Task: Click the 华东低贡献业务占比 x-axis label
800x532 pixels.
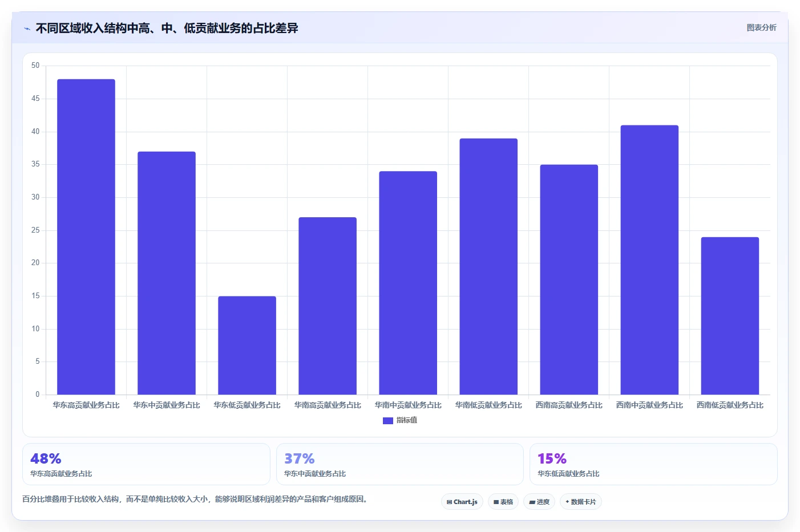Action: (247, 405)
